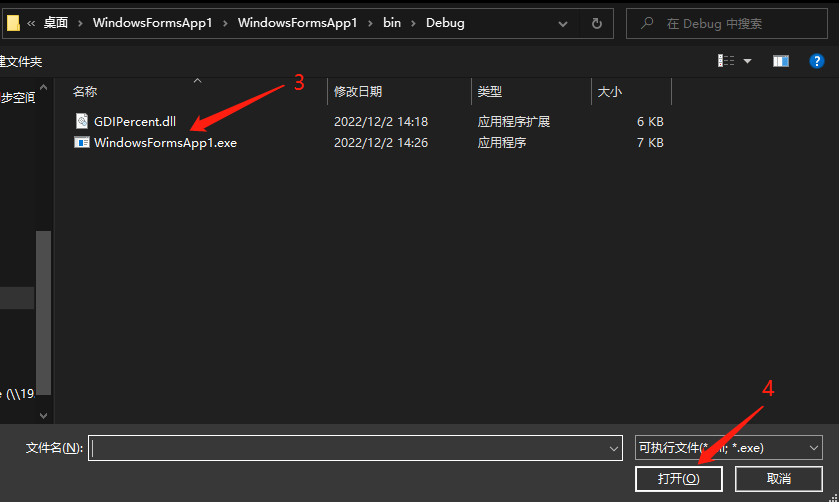Expand the chevron after 桌面 breadcrumb
The width and height of the screenshot is (839, 502).
coord(80,24)
